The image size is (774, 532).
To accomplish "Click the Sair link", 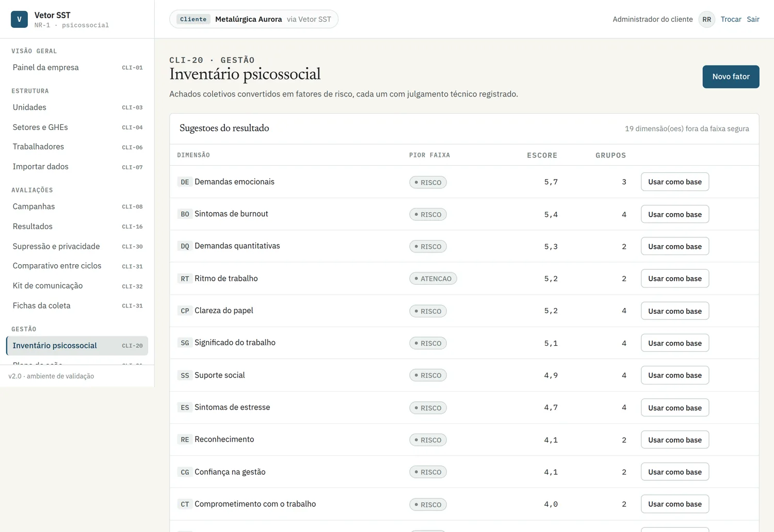I will point(753,19).
